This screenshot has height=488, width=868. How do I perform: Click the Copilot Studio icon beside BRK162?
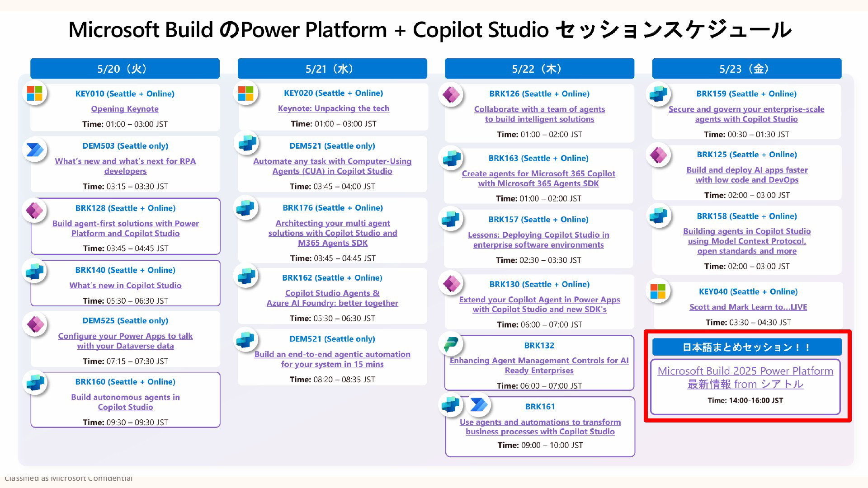point(246,276)
